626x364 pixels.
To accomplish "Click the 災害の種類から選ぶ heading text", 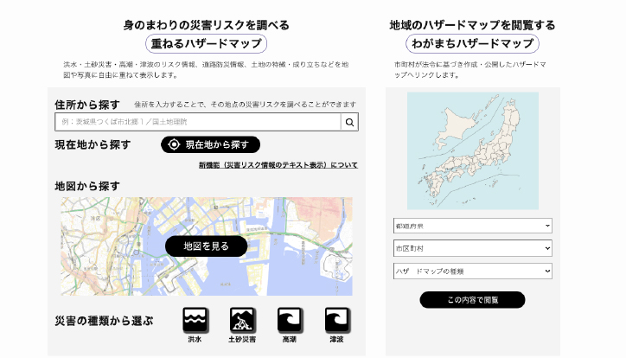I will (x=104, y=321).
